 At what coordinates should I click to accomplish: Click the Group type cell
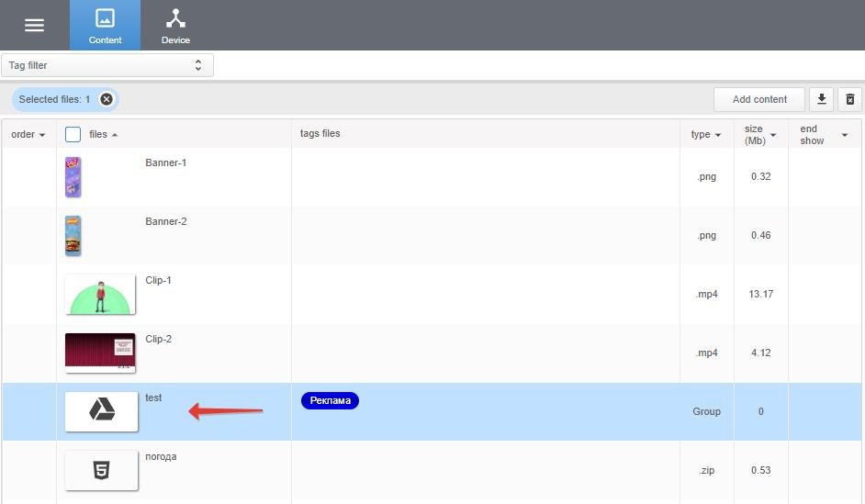click(706, 411)
